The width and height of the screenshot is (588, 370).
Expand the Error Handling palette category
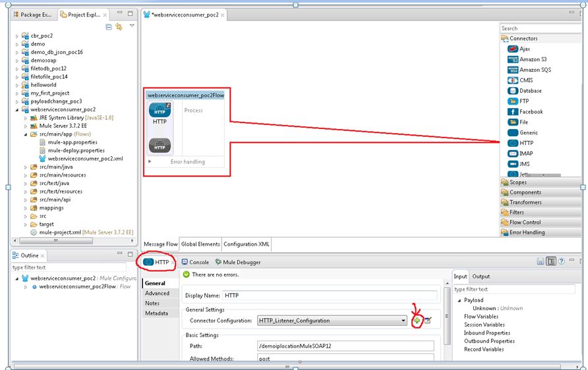tap(541, 232)
